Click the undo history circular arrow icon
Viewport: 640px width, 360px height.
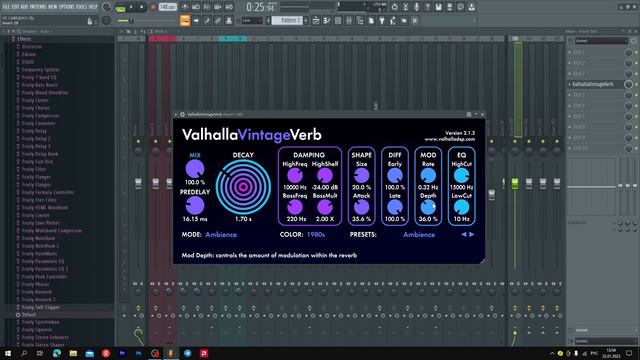(394, 7)
